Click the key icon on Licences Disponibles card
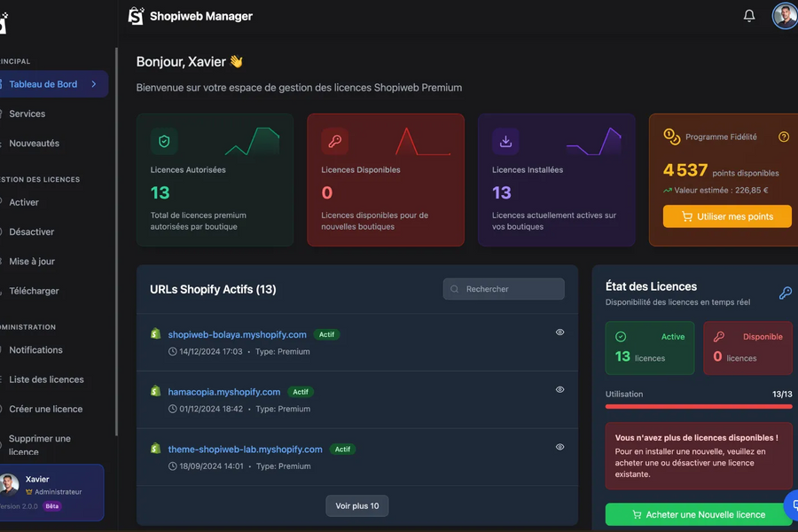 pyautogui.click(x=334, y=141)
